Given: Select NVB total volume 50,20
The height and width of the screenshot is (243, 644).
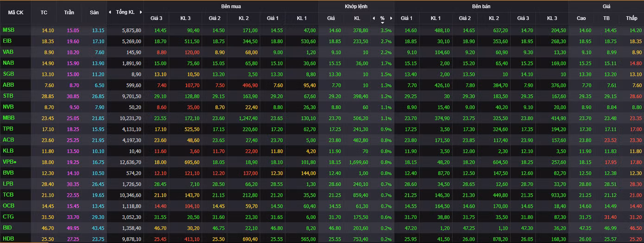Looking at the screenshot, I should click(x=135, y=107).
